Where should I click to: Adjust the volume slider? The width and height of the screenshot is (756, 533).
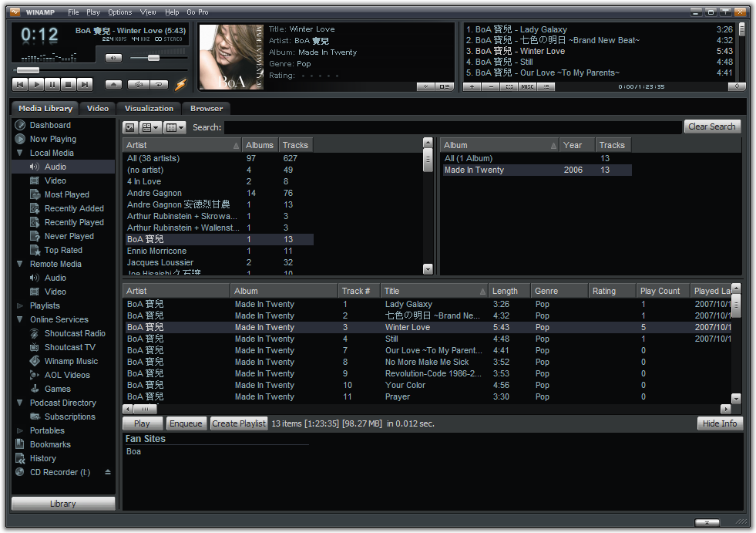pyautogui.click(x=153, y=58)
